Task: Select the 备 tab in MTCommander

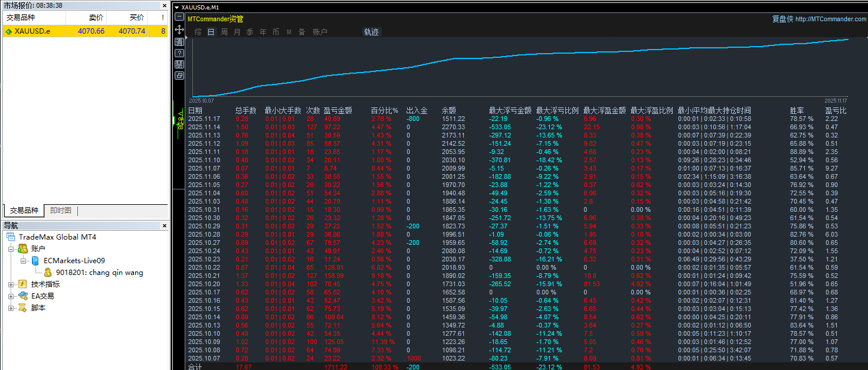Action: pyautogui.click(x=302, y=32)
